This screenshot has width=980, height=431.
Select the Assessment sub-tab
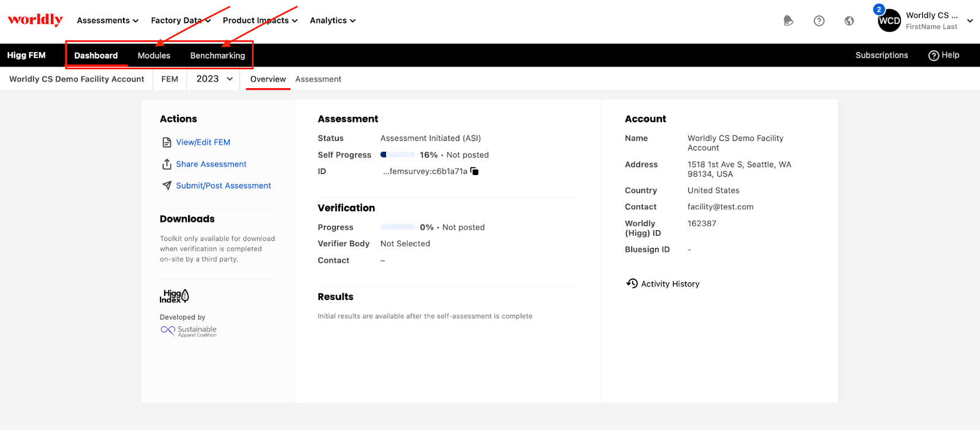pos(318,79)
